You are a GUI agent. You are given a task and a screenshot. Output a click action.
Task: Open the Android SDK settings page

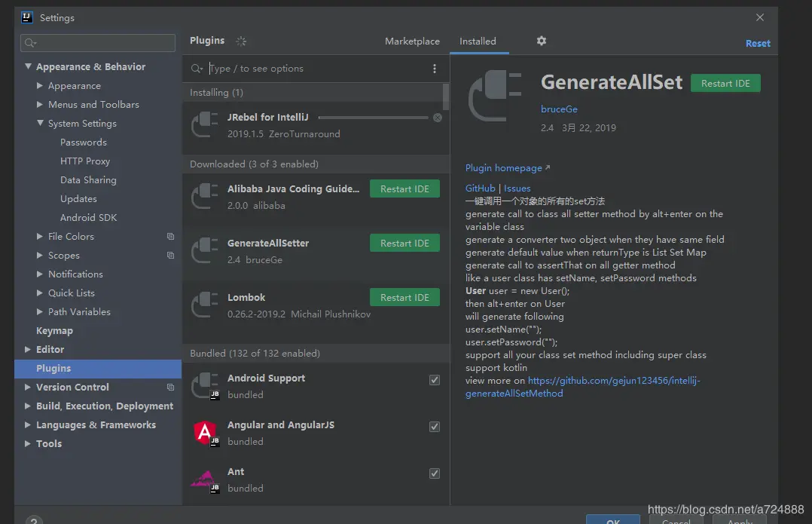point(89,218)
